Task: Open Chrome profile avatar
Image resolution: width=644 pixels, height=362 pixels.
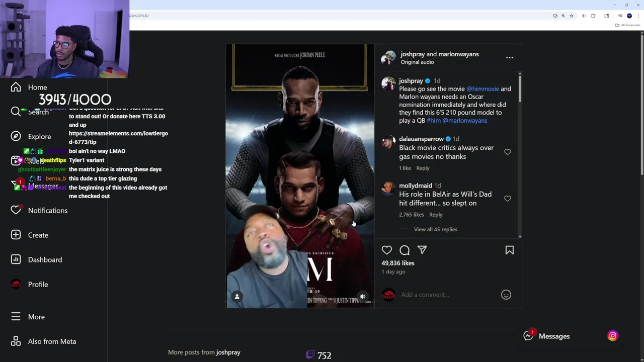Action: pos(629,16)
